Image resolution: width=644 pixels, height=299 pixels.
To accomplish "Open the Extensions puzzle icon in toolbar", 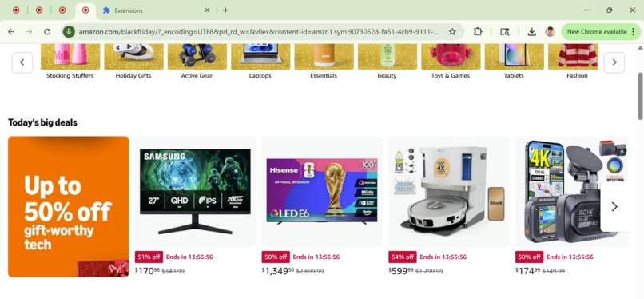I will 478,32.
